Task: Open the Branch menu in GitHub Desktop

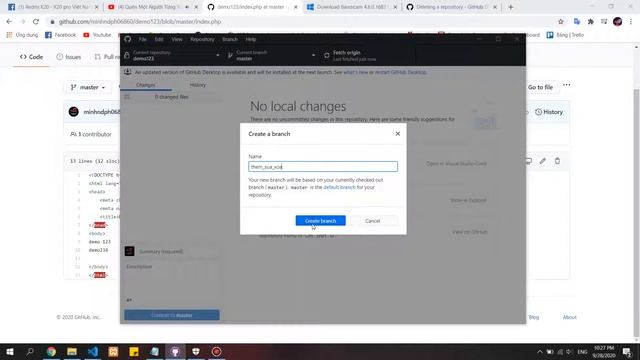Action: pos(230,39)
